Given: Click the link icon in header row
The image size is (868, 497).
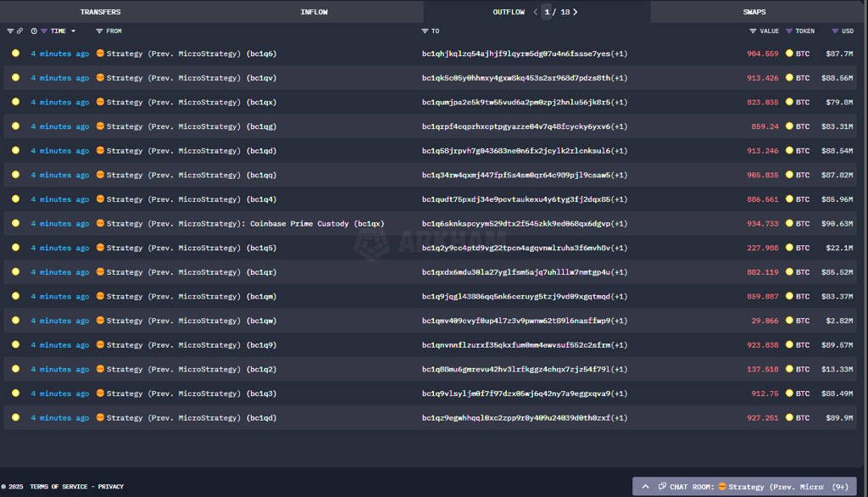Looking at the screenshot, I should [20, 31].
